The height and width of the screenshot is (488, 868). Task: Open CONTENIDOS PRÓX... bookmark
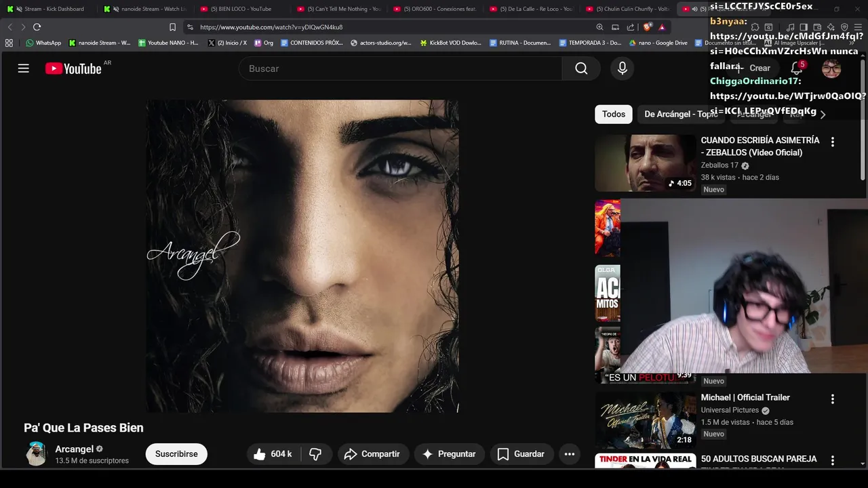coord(312,43)
